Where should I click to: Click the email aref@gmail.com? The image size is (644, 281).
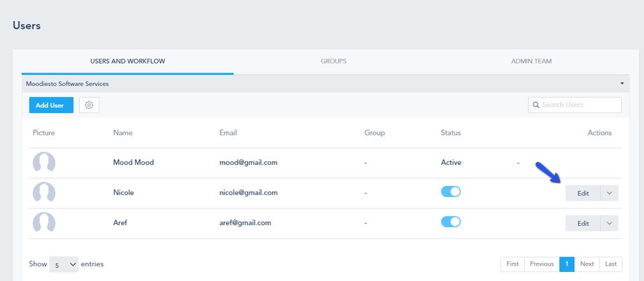pos(245,223)
